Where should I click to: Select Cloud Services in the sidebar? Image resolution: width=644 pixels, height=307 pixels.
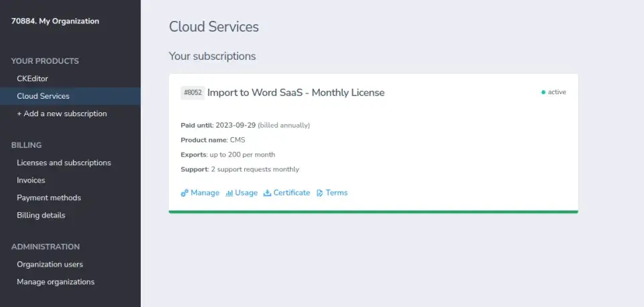pos(70,96)
